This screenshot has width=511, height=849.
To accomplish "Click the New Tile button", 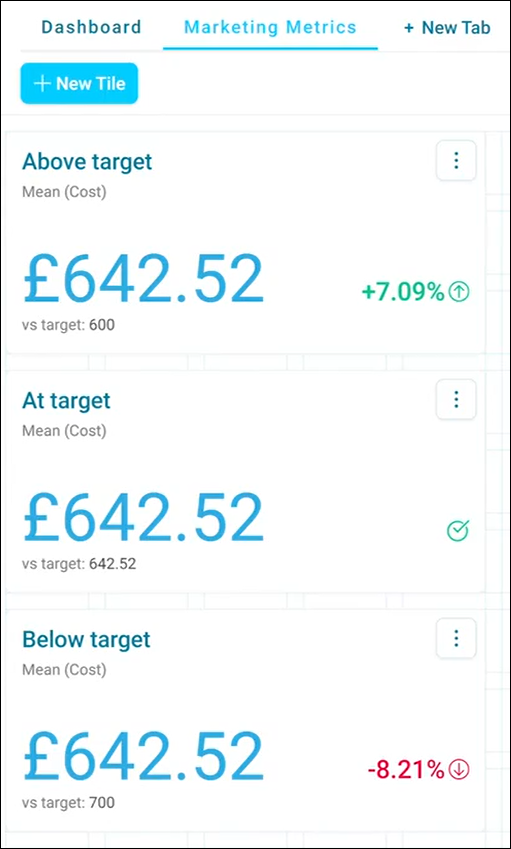I will click(x=80, y=83).
